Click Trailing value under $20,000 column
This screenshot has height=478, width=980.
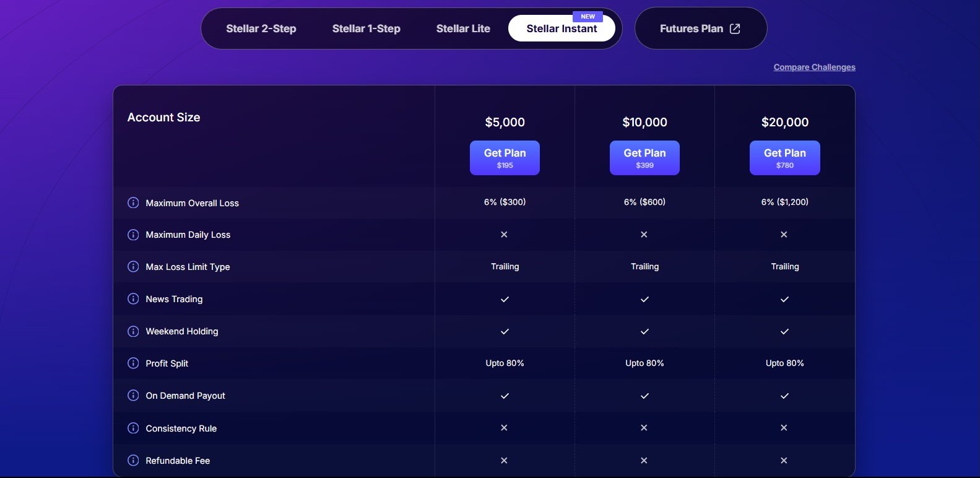tap(784, 266)
